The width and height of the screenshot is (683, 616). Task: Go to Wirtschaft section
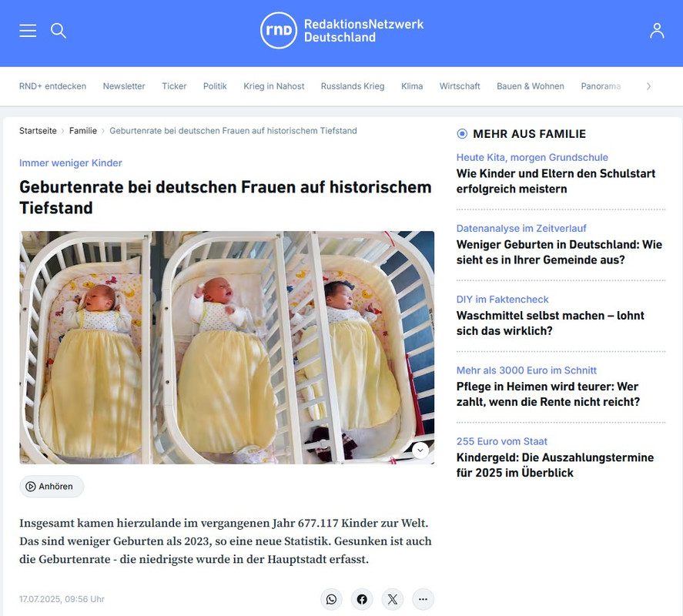[460, 86]
